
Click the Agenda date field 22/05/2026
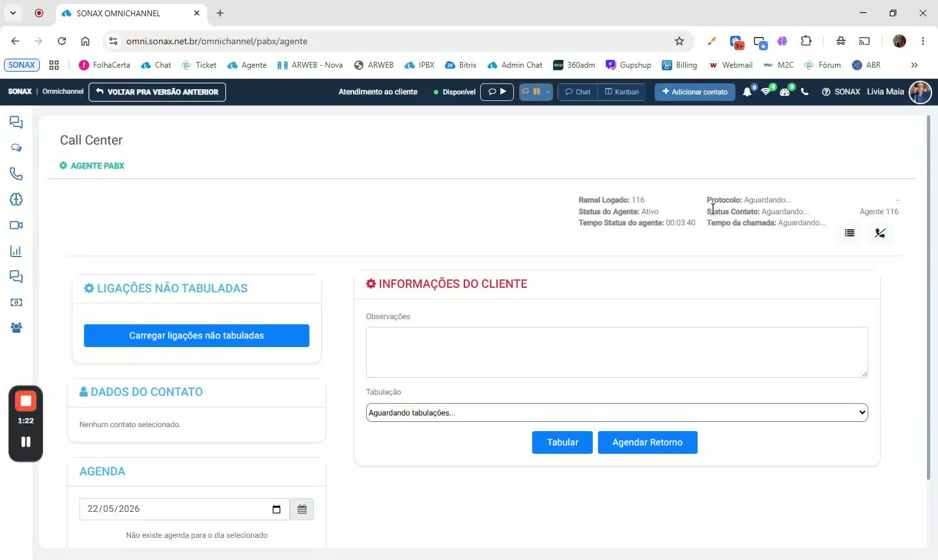point(184,509)
